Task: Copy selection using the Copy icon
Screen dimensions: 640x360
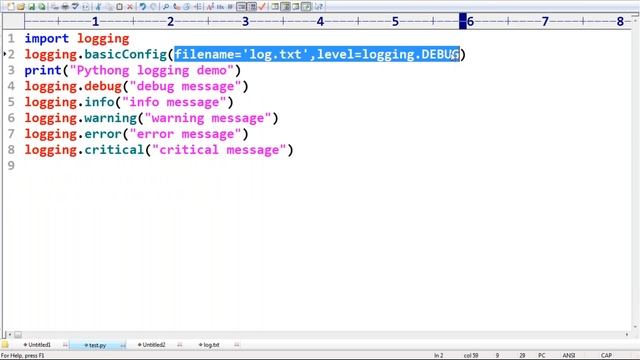Action: point(109,7)
